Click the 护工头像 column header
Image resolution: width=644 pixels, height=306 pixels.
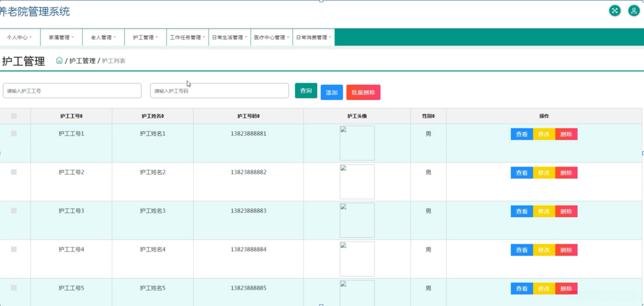pyautogui.click(x=357, y=116)
